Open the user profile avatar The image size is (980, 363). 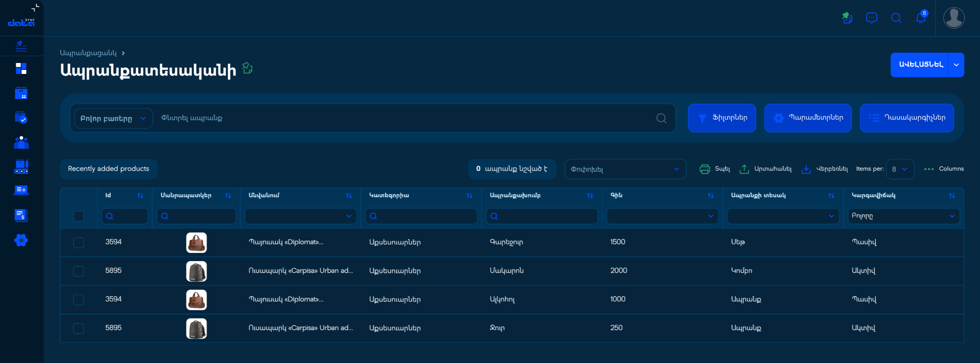point(954,18)
